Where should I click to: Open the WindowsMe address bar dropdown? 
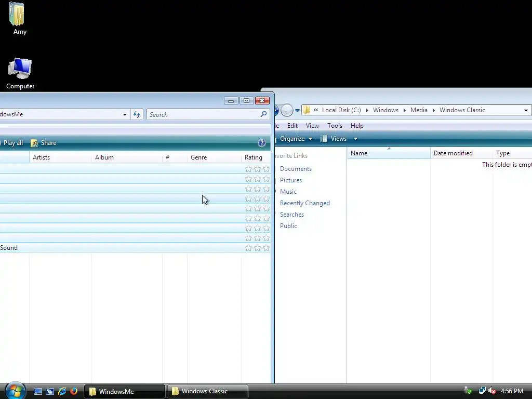coord(125,114)
